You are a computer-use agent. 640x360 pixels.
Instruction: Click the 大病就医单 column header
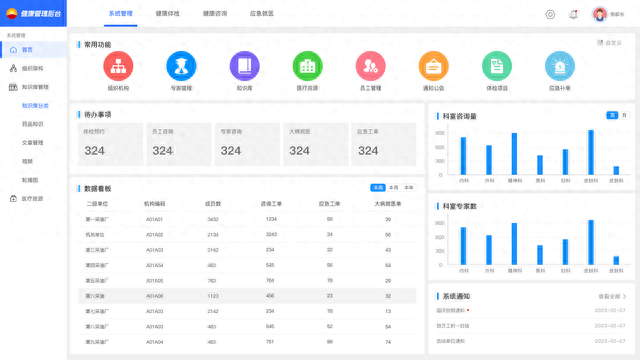[x=388, y=204]
